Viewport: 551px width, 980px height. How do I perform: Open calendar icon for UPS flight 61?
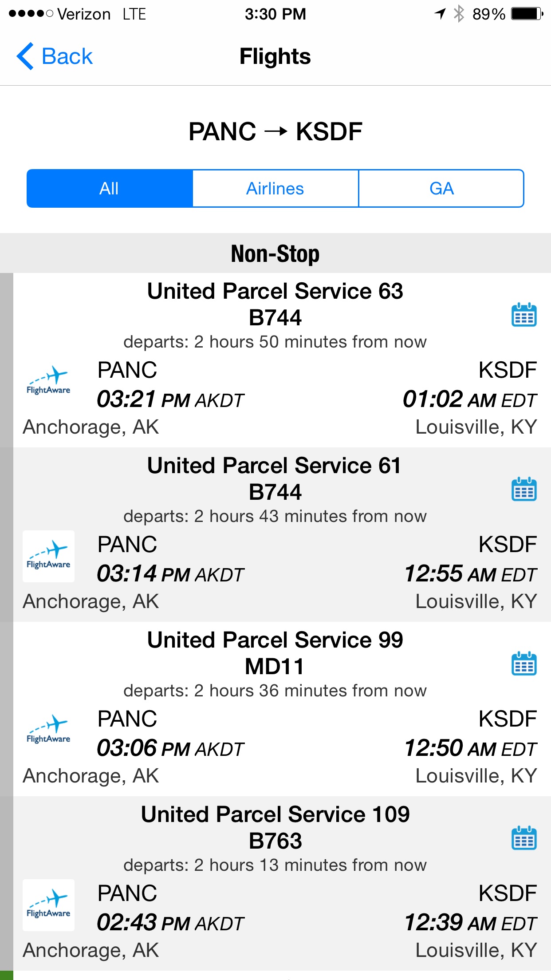(524, 489)
